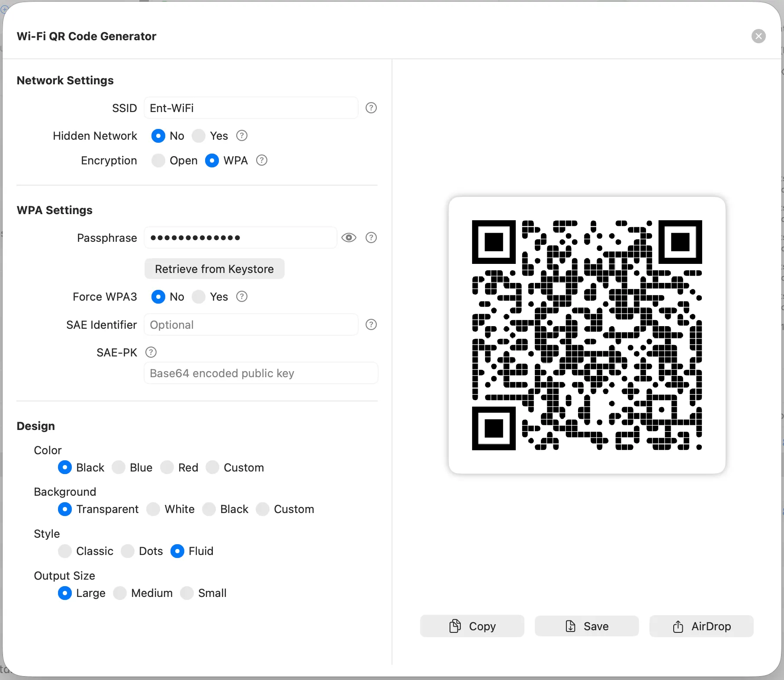The height and width of the screenshot is (680, 784).
Task: Save the generated QR code
Action: (586, 626)
